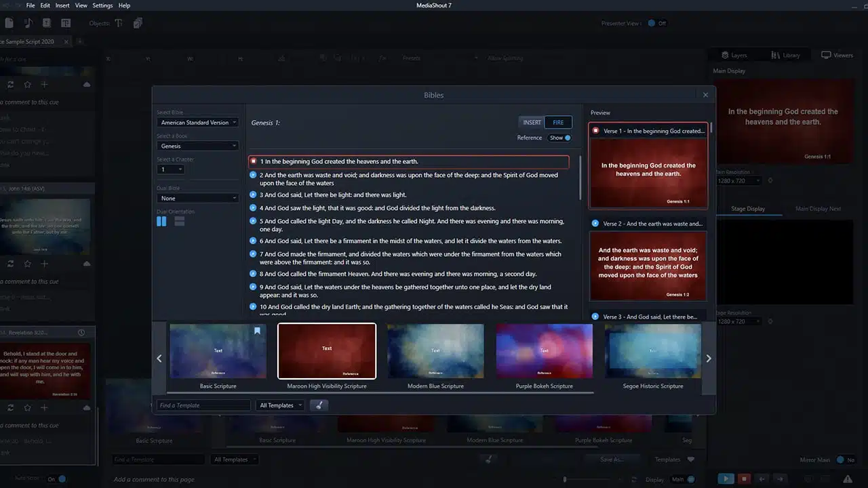Viewport: 868px width, 488px height.
Task: Click the Find a Template input field
Action: pyautogui.click(x=203, y=405)
